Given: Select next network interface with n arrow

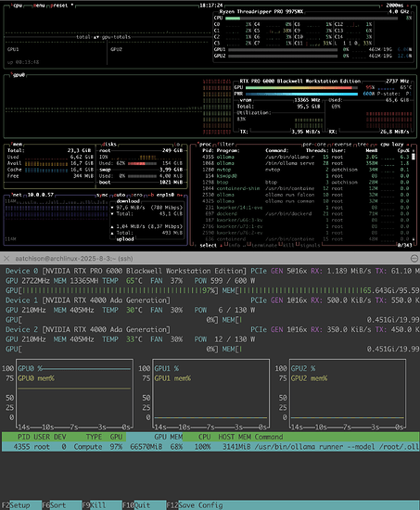Looking at the screenshot, I should pos(180,195).
